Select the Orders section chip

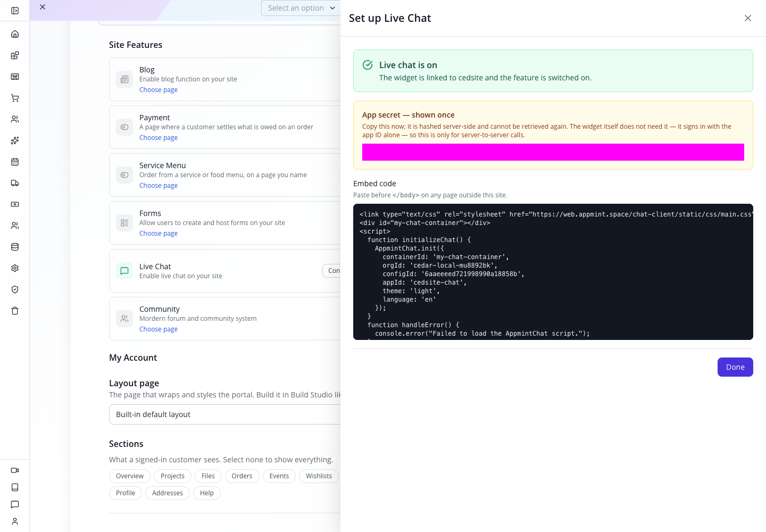tap(242, 476)
